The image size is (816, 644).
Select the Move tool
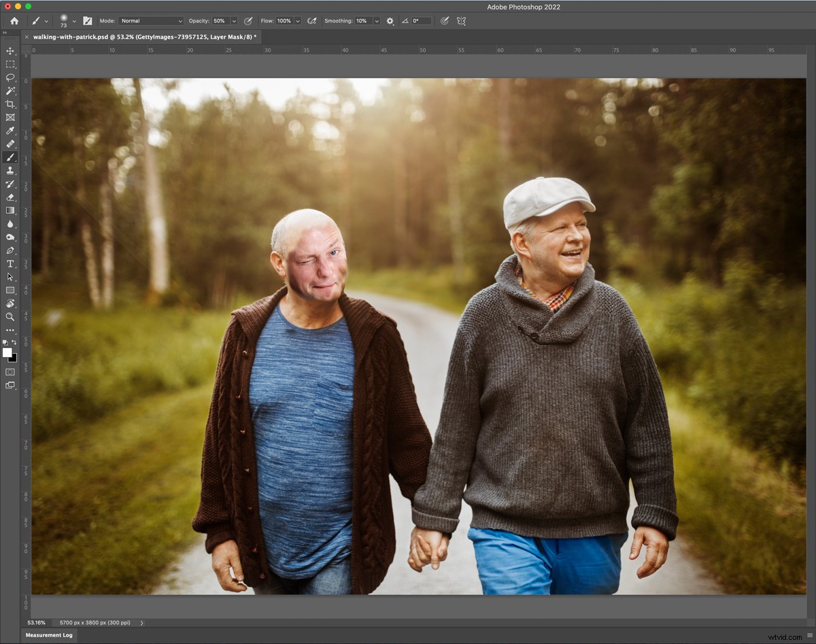pyautogui.click(x=10, y=51)
